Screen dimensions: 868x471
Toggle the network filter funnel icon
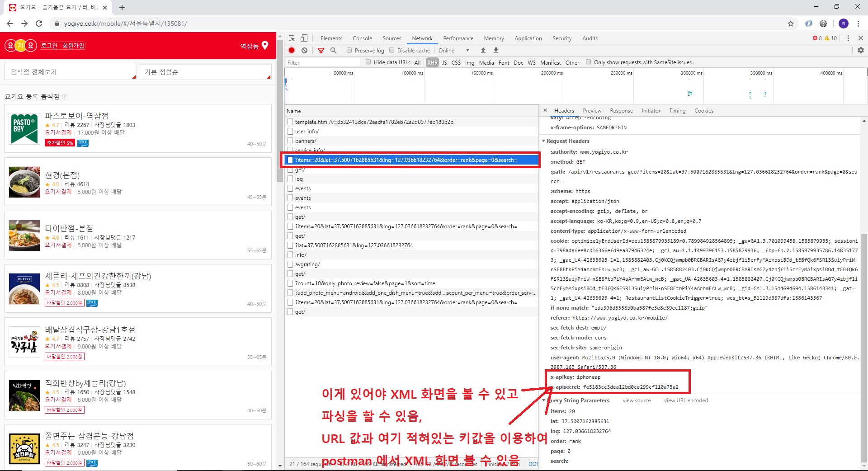pyautogui.click(x=321, y=50)
